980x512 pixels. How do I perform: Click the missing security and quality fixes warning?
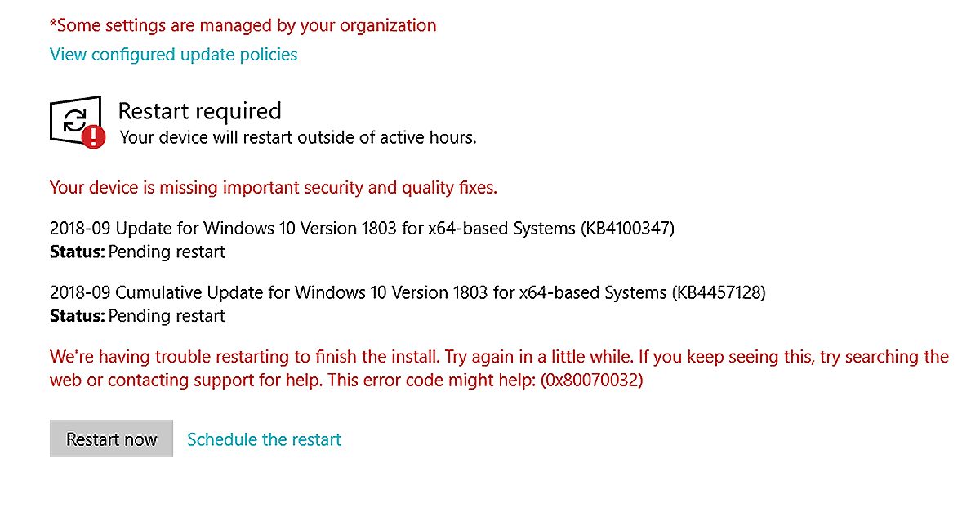coord(273,188)
